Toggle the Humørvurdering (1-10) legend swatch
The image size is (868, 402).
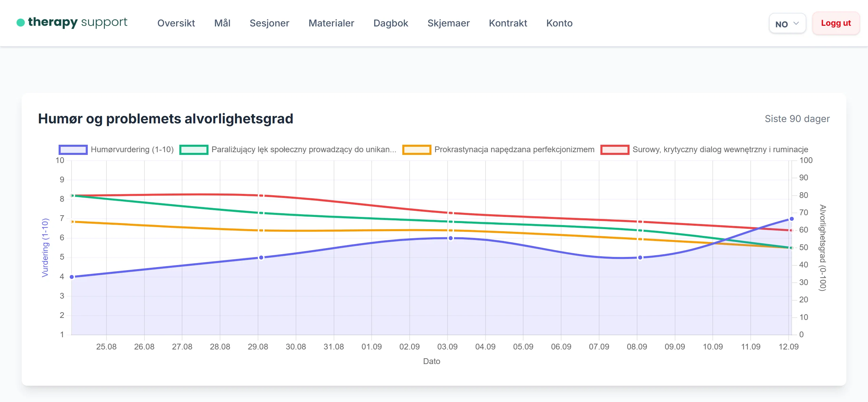(73, 149)
